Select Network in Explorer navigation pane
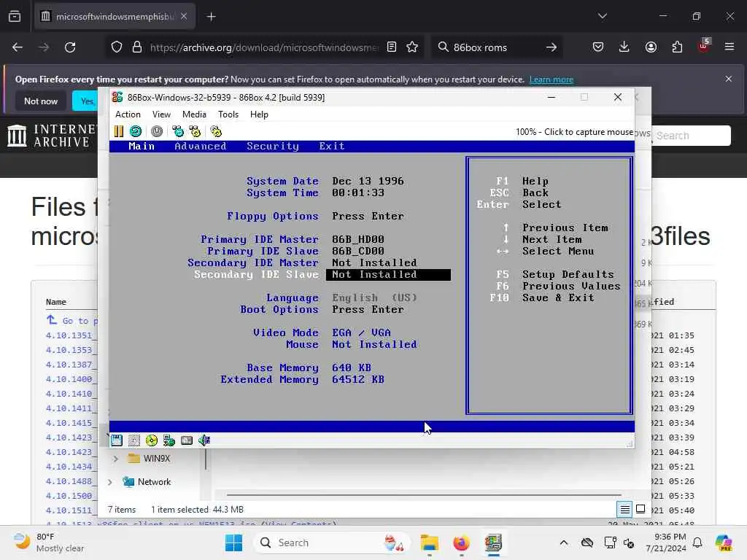 (x=147, y=482)
